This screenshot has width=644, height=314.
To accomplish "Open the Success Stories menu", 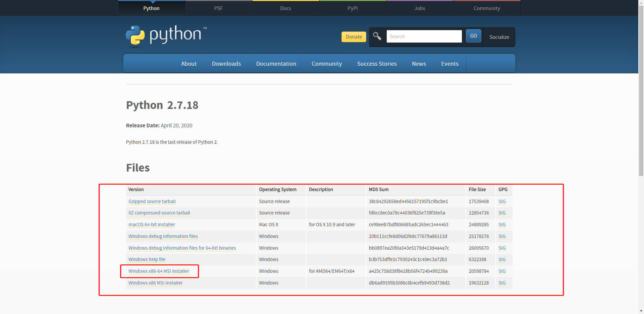I will click(377, 64).
